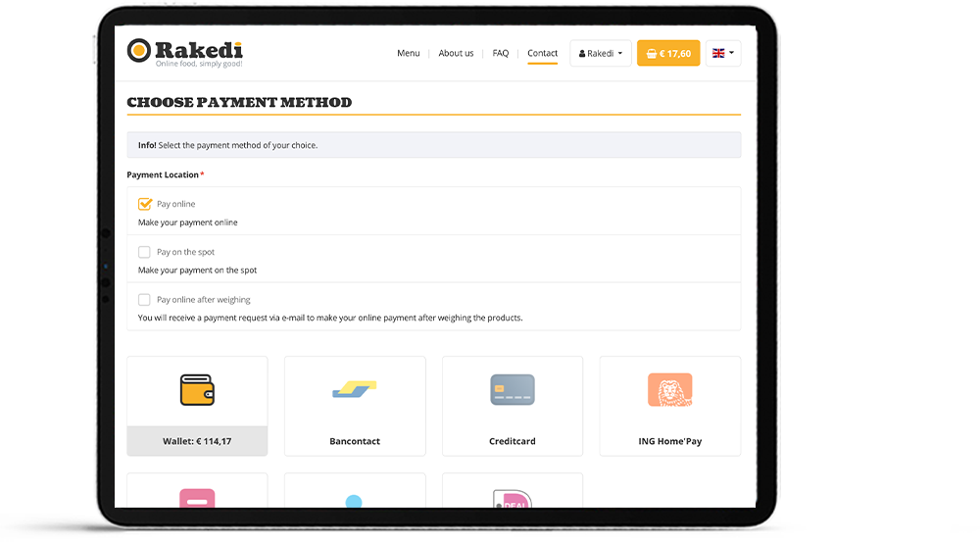Expand the Rakedi user account dropdown
The height and width of the screenshot is (542, 980).
coord(600,53)
